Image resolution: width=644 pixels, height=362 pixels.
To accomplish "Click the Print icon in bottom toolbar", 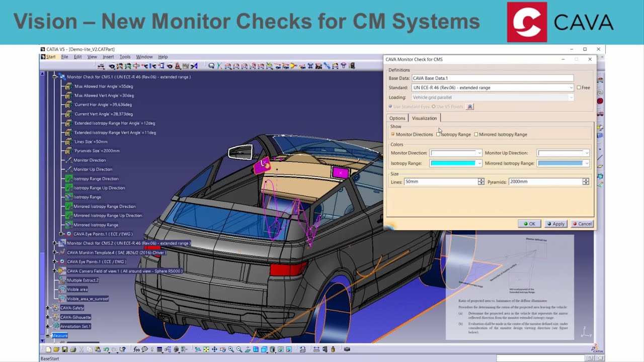I will point(73,349).
